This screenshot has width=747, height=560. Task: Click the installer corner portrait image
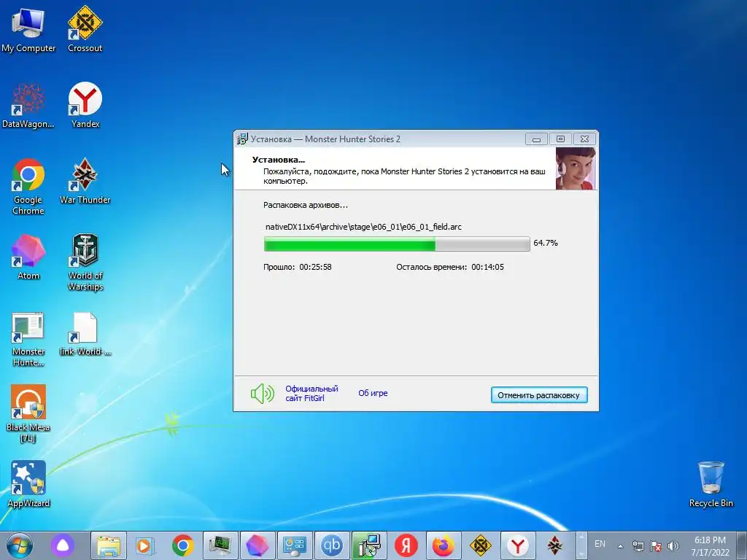click(x=576, y=168)
